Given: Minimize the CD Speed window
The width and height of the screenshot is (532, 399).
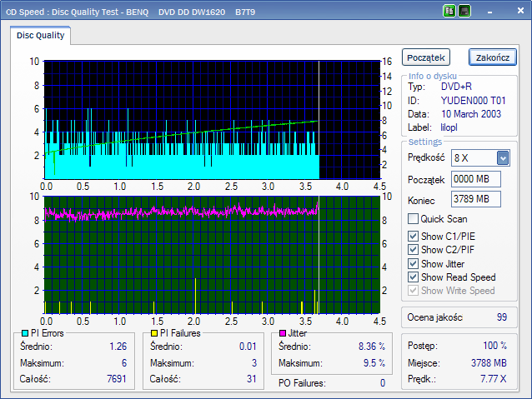Looking at the screenshot, I should pos(489,12).
